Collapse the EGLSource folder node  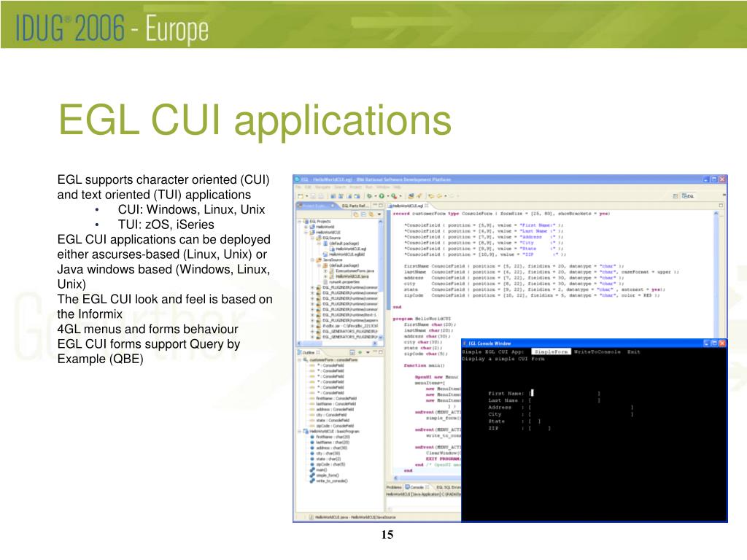point(312,238)
